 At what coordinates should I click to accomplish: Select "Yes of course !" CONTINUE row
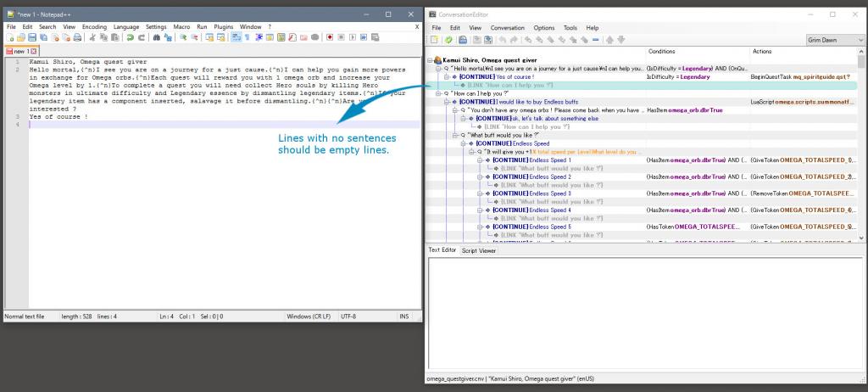point(497,76)
